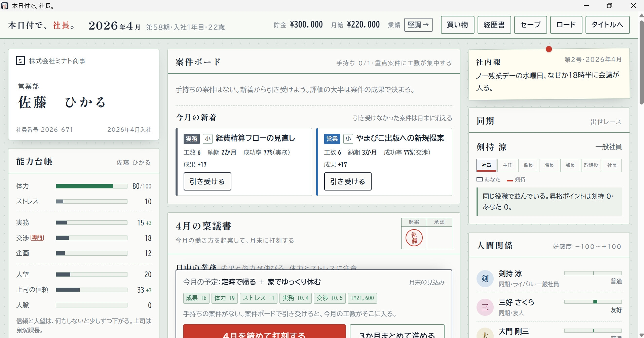Image resolution: width=644 pixels, height=338 pixels.
Task: Click the 上司の信頼 progress bar
Action: click(91, 290)
